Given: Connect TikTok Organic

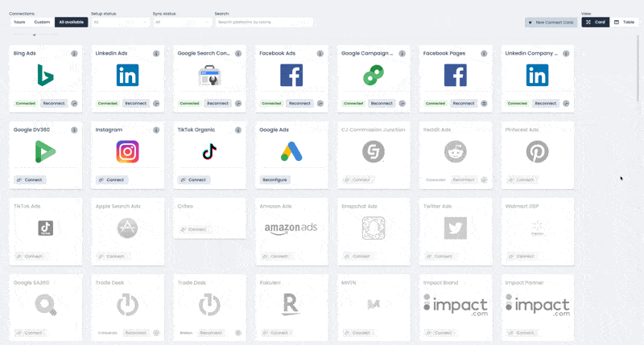Looking at the screenshot, I should (194, 179).
